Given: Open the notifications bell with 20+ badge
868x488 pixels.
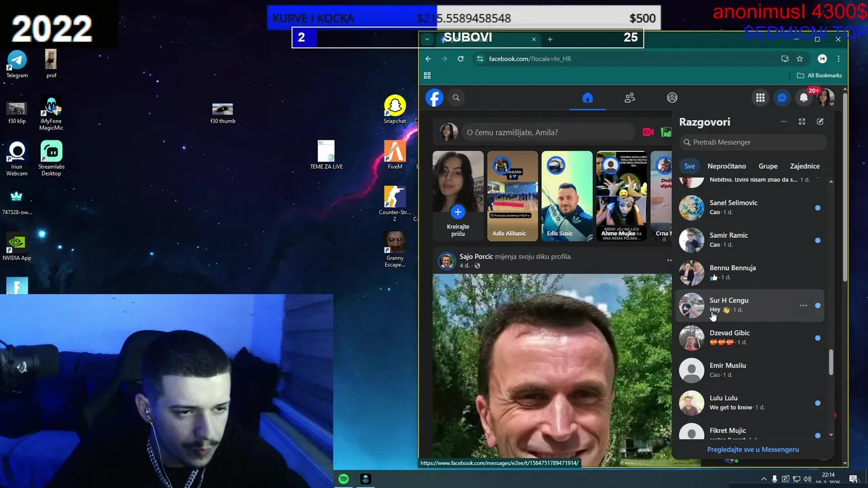Looking at the screenshot, I should pyautogui.click(x=804, y=98).
